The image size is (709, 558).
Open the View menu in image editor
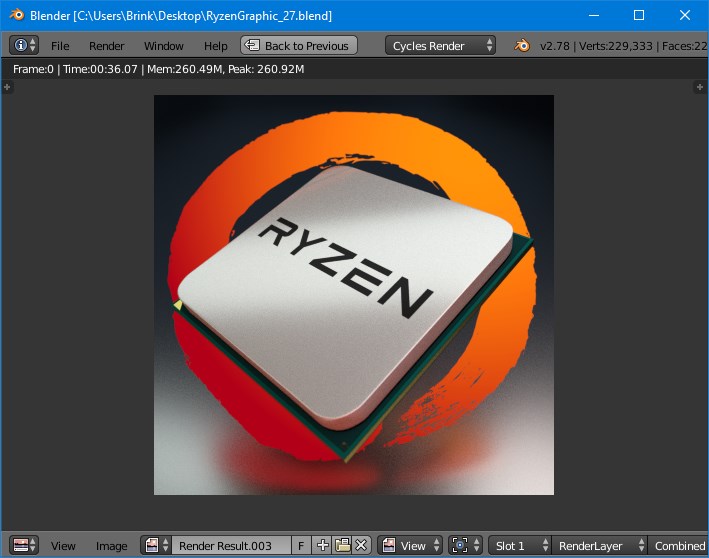coord(63,546)
